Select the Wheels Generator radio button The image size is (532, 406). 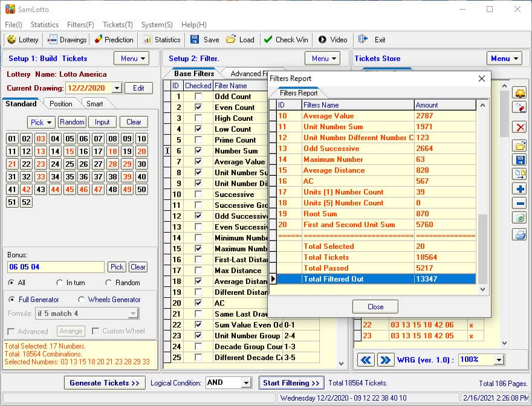pos(81,300)
